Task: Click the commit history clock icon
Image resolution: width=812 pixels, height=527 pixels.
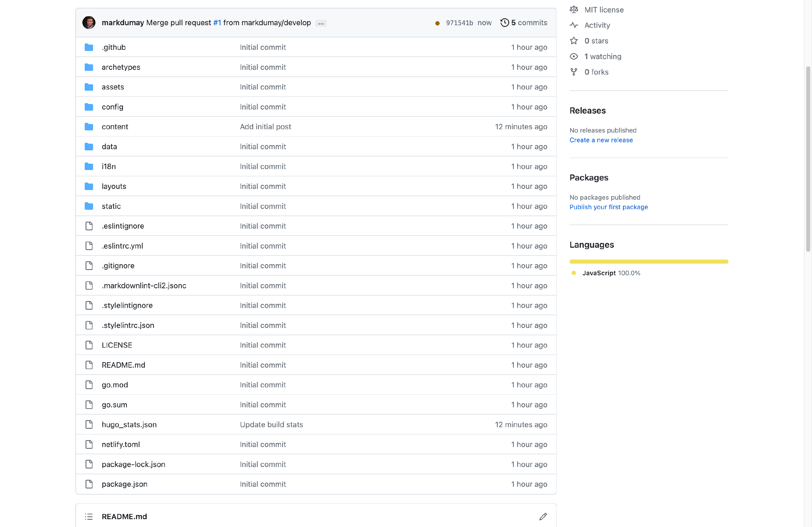Action: 504,23
